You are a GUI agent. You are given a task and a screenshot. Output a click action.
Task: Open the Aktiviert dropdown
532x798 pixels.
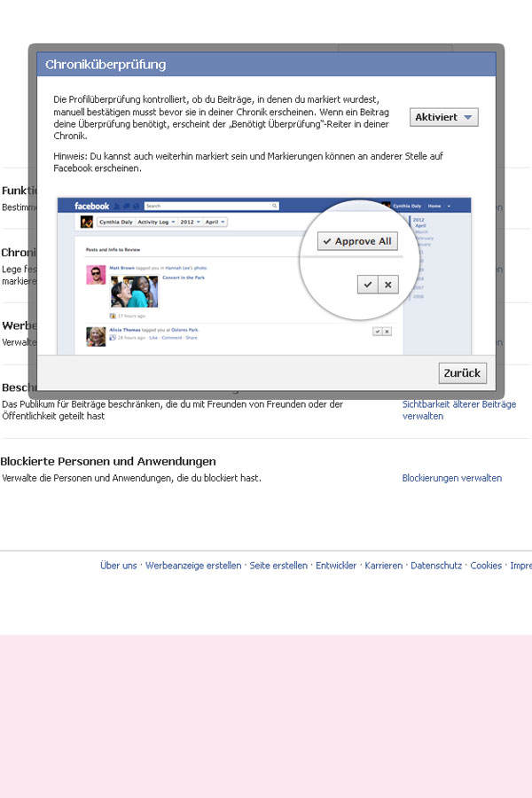pos(444,117)
